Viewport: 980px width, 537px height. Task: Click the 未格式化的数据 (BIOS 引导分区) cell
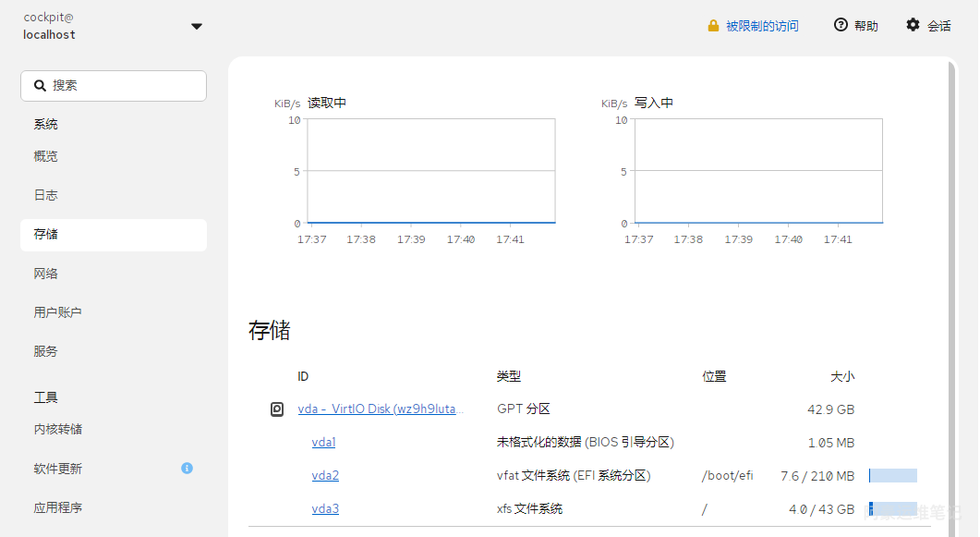585,442
